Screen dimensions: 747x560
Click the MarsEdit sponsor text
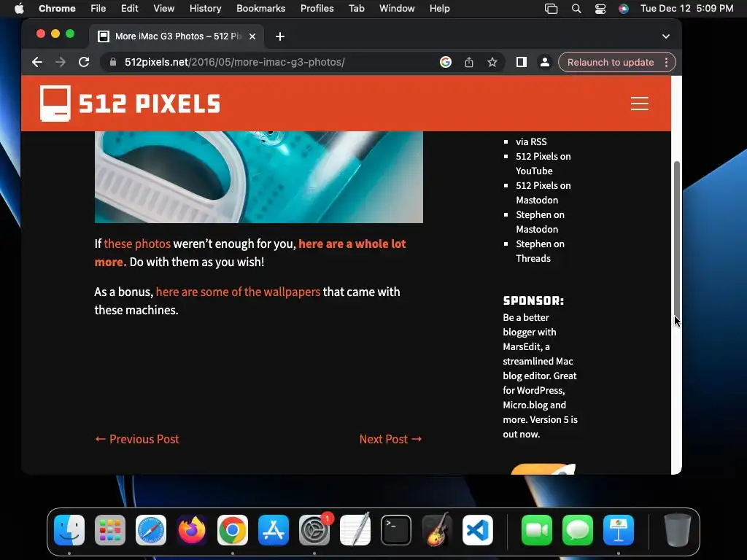(541, 376)
